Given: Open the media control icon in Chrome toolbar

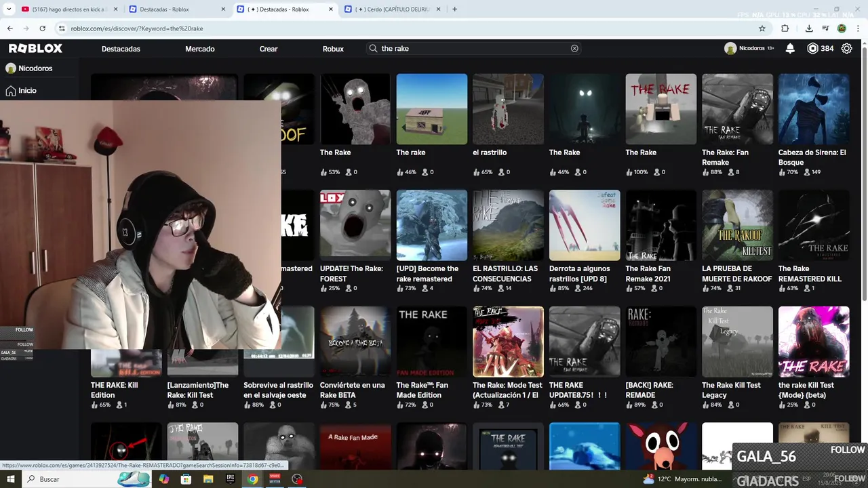Looking at the screenshot, I should tap(825, 28).
